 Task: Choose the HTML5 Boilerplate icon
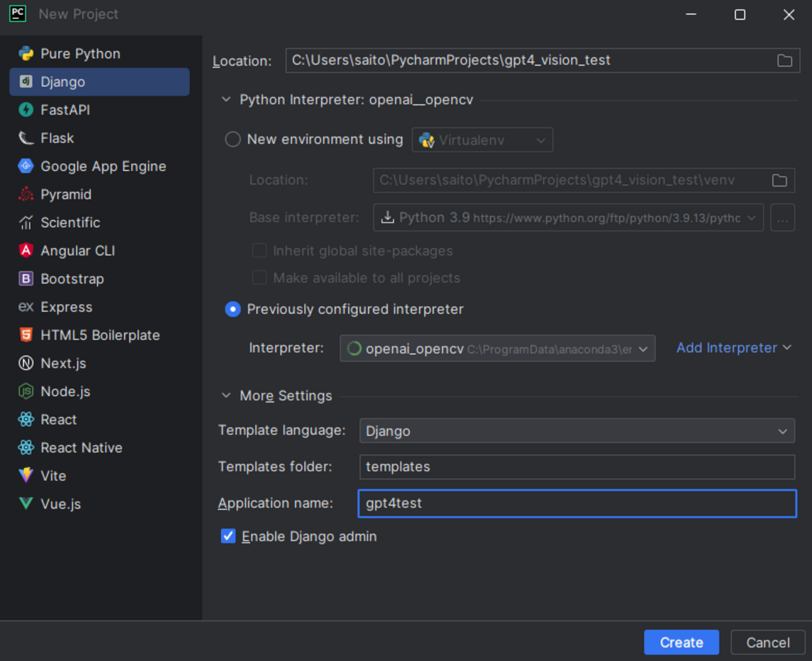(26, 335)
